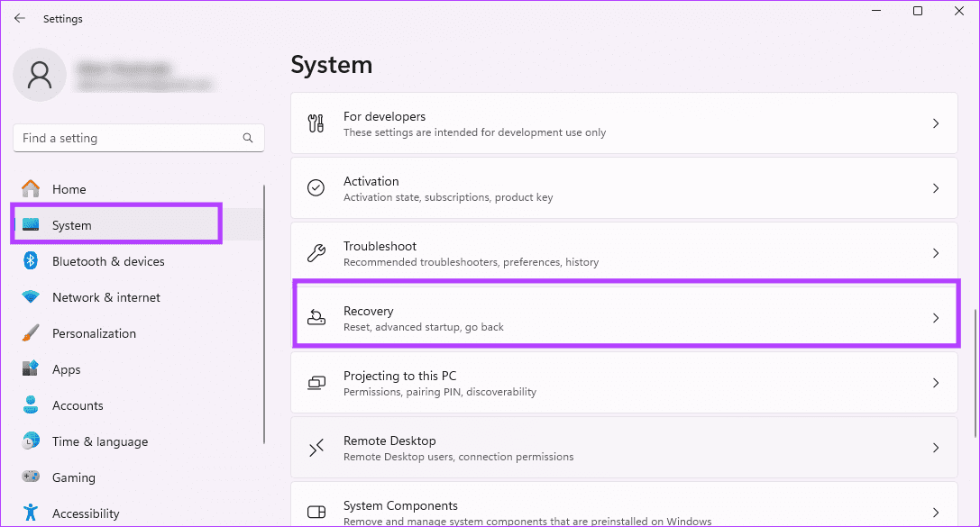Image resolution: width=980 pixels, height=527 pixels.
Task: Open the Gaming settings category
Action: pyautogui.click(x=73, y=477)
